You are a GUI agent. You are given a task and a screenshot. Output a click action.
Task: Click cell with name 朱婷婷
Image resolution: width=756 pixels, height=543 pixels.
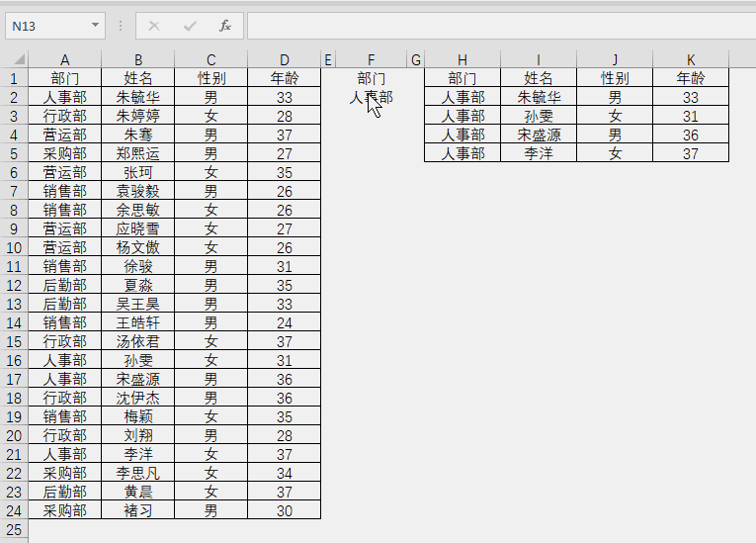[138, 116]
